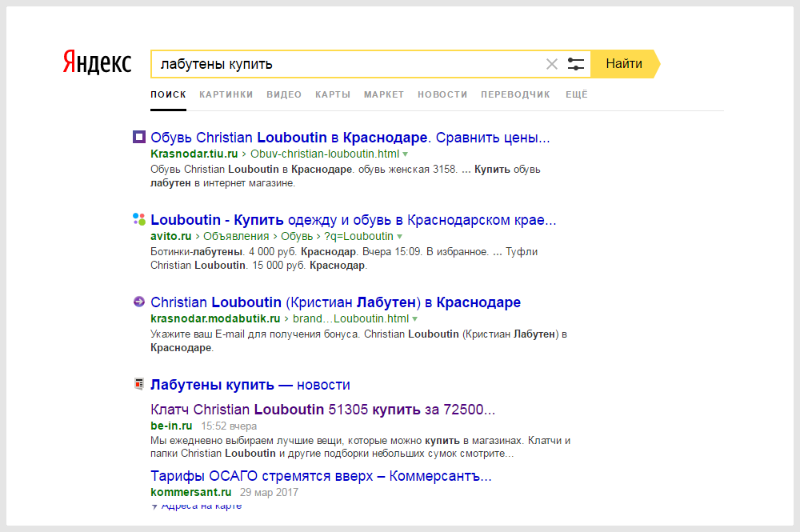This screenshot has height=532, width=800.
Task: Click the Объявления breadcrumb link
Action: [x=236, y=236]
